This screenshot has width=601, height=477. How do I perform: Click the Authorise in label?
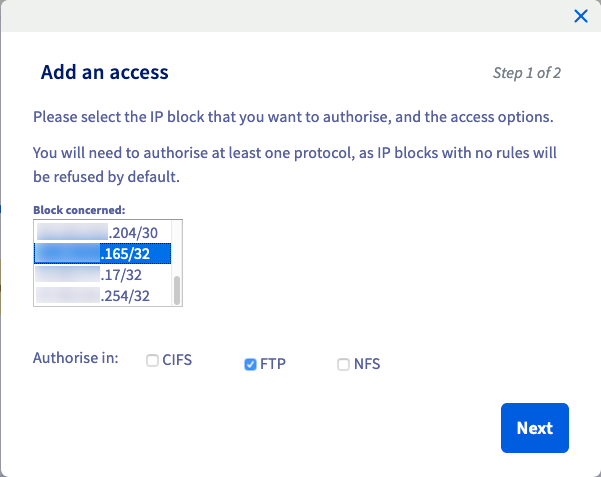coord(76,358)
